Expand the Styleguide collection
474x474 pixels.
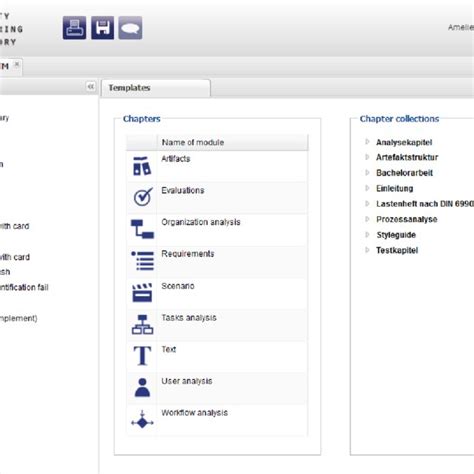[x=367, y=234]
